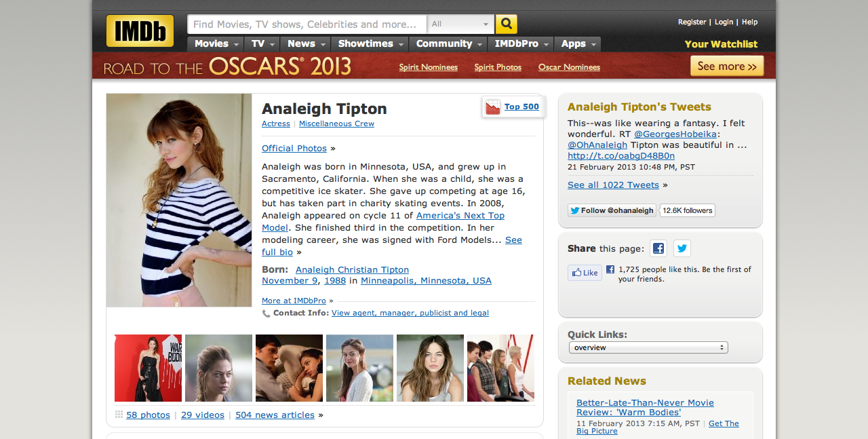Open the thumbnail of couple in bed
This screenshot has width=868, height=439.
(289, 368)
